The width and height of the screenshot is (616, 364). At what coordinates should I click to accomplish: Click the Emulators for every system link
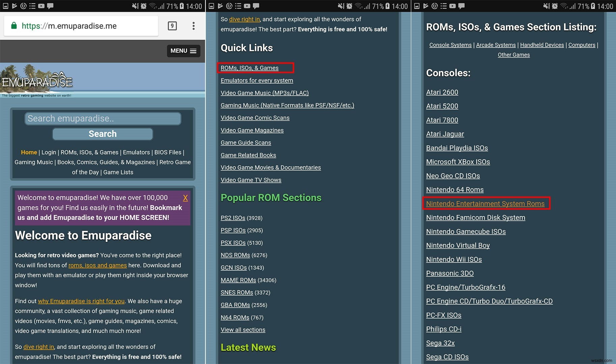(257, 81)
